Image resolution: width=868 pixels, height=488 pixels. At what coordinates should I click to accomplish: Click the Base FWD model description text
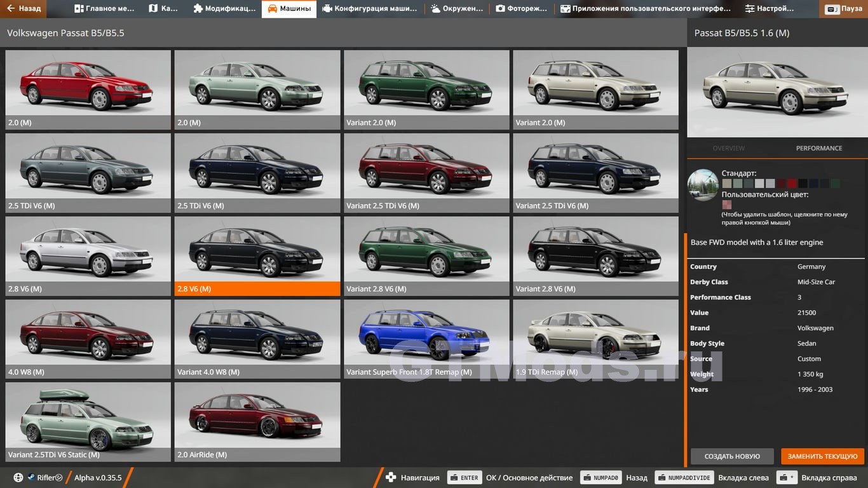click(x=757, y=242)
